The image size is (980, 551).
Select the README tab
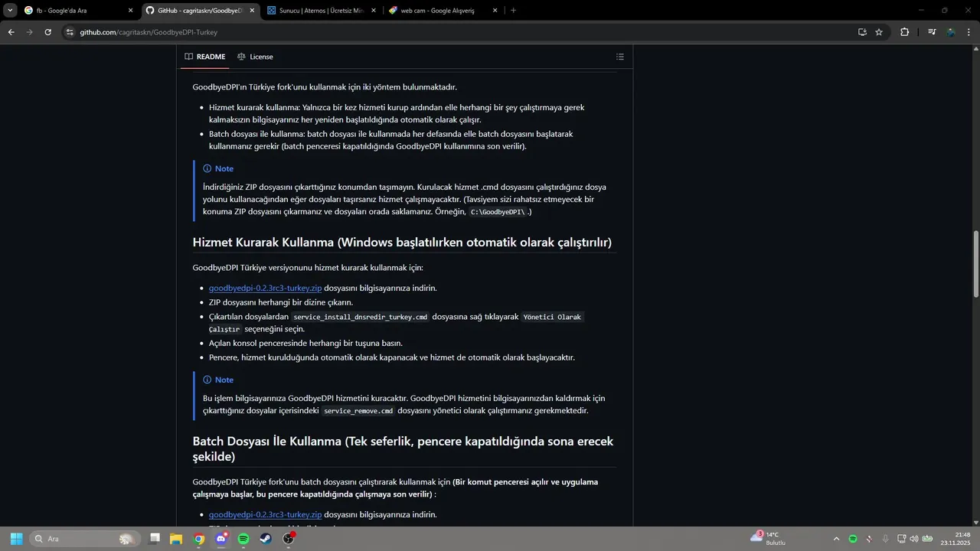point(205,57)
